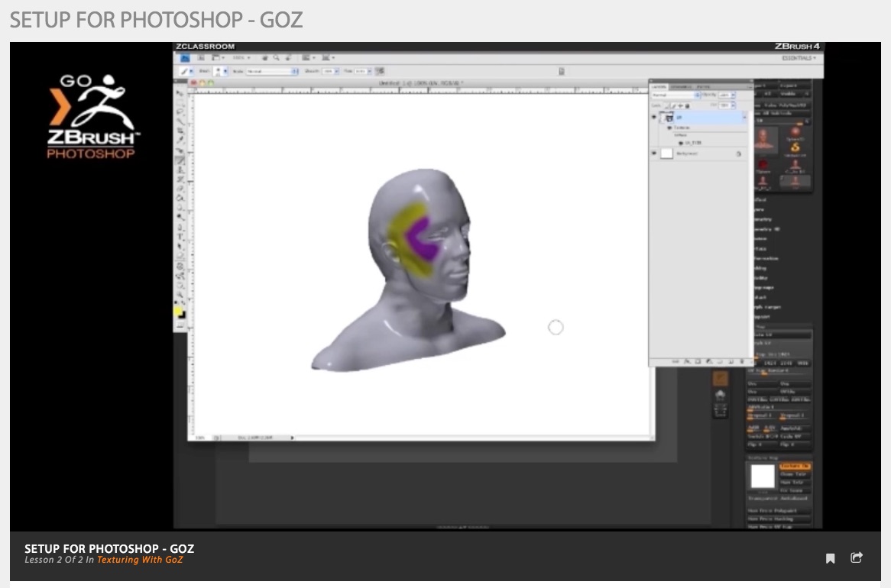Select the Hand tool in the application bar
The height and width of the screenshot is (588, 891).
click(x=265, y=58)
